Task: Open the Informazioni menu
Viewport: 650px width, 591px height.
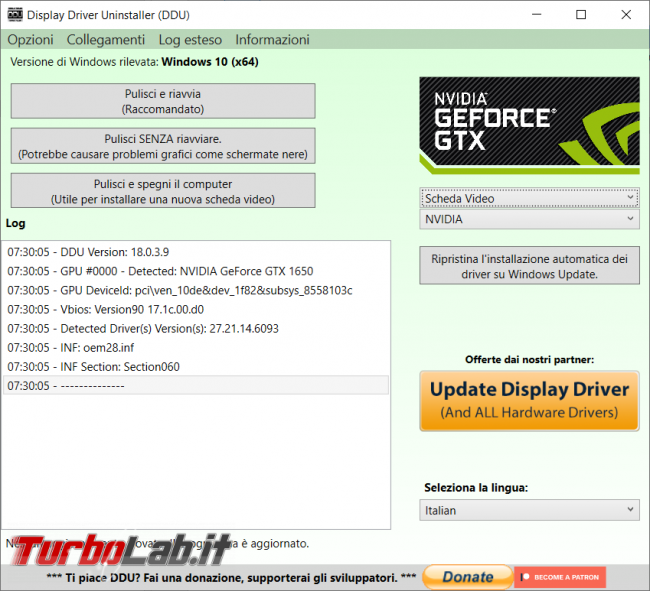Action: pos(272,40)
